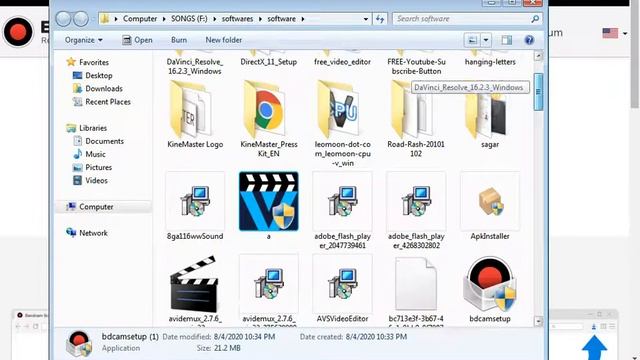Select Libraries in the navigation pane

pyautogui.click(x=87, y=128)
